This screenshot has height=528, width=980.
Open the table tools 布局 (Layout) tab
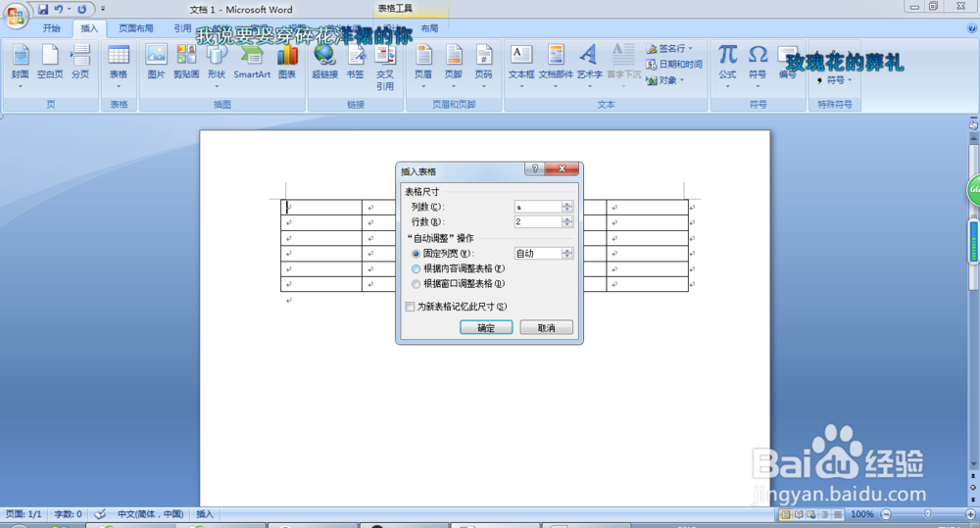pyautogui.click(x=429, y=28)
